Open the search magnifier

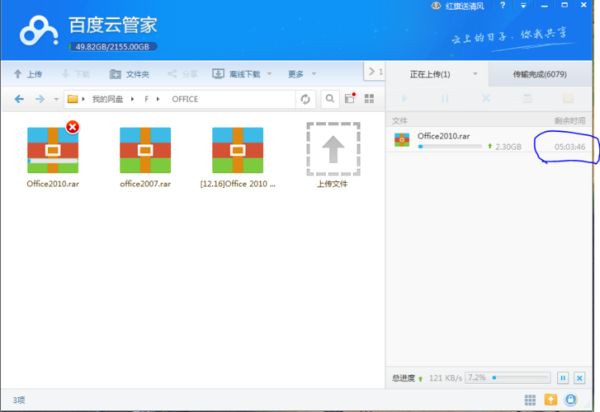tap(330, 99)
